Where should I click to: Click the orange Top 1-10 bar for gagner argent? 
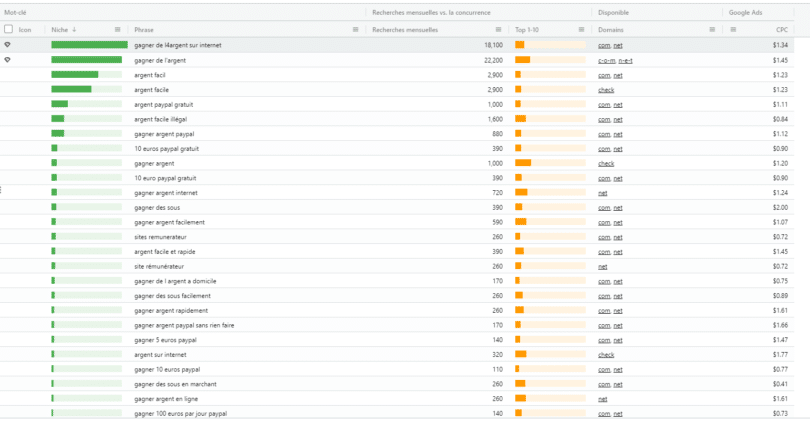(523, 163)
